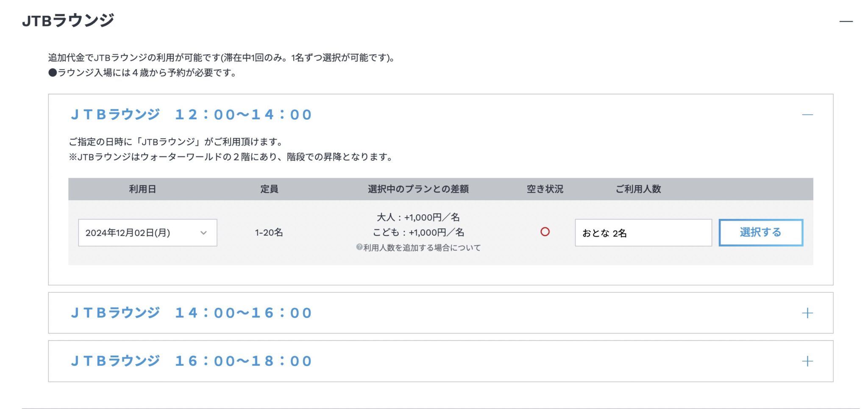Click the availability circle mark under 空き状況
868x409 pixels.
(x=545, y=232)
